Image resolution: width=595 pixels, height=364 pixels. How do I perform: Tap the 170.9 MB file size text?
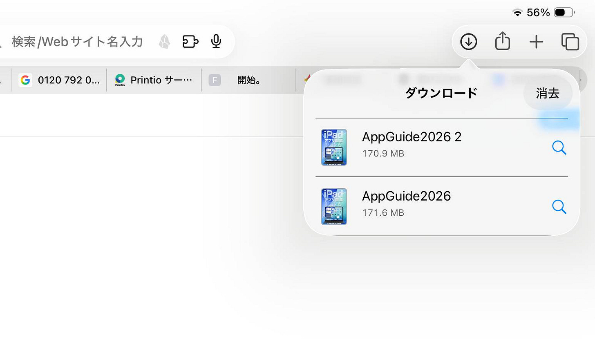[383, 154]
